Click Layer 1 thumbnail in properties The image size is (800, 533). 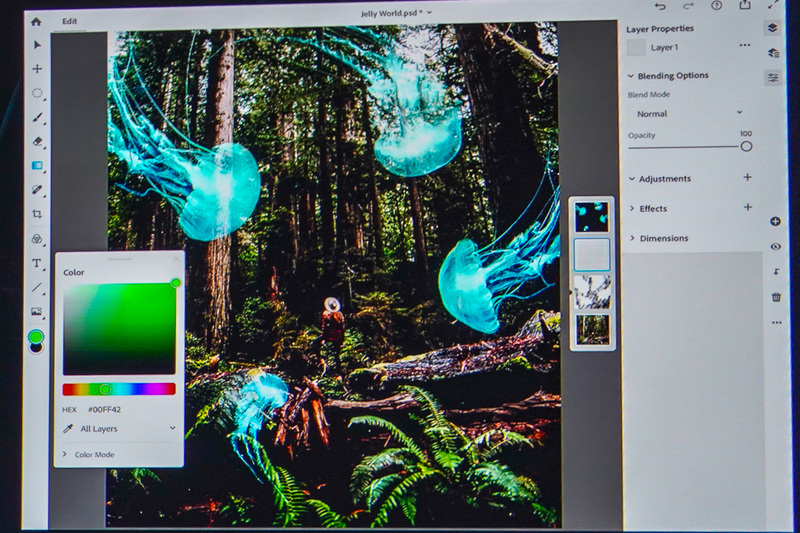[636, 47]
